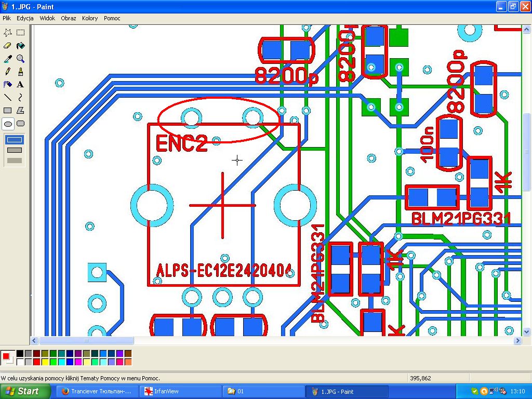Open the Kolory menu

tap(89, 18)
